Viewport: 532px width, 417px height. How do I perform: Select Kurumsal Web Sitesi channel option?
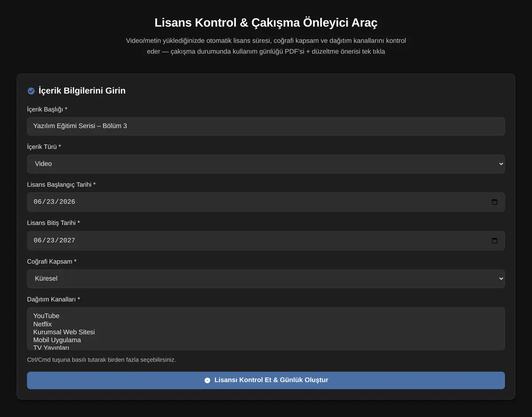(265, 332)
